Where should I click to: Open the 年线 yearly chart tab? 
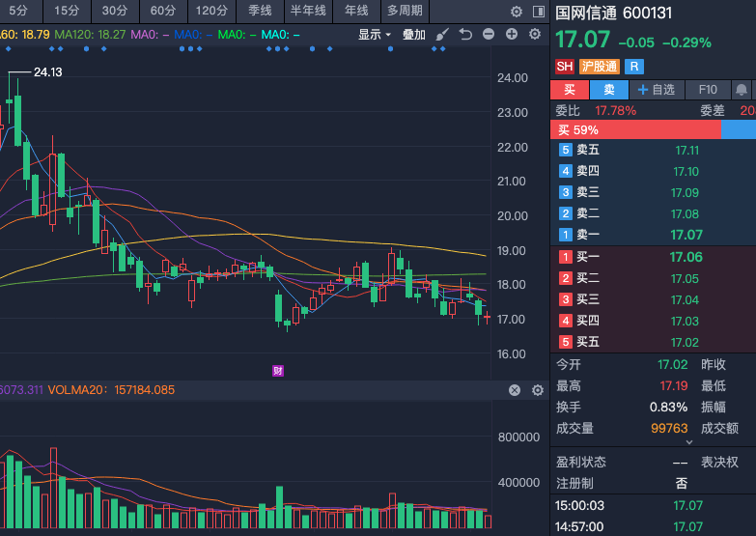356,11
